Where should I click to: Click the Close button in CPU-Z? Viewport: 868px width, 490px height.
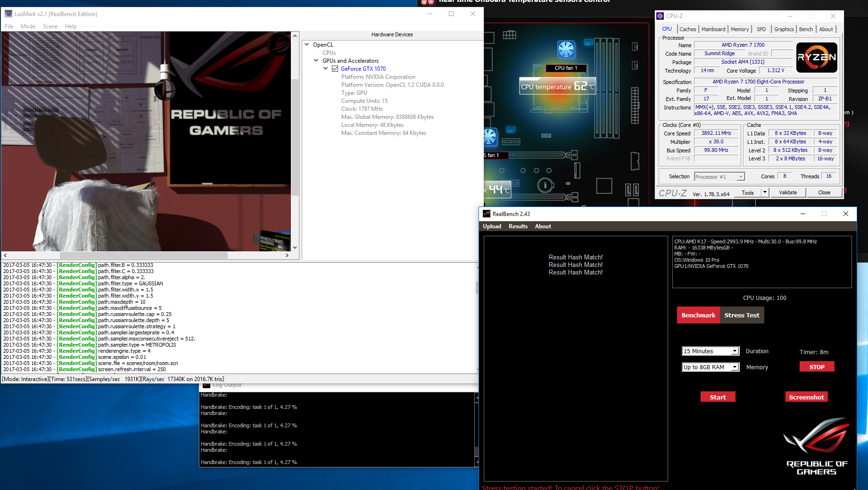824,192
